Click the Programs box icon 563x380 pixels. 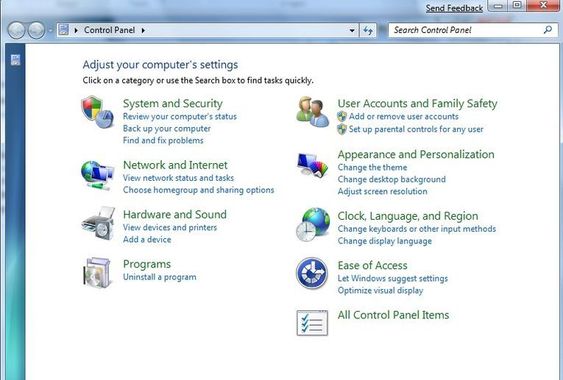pyautogui.click(x=97, y=273)
